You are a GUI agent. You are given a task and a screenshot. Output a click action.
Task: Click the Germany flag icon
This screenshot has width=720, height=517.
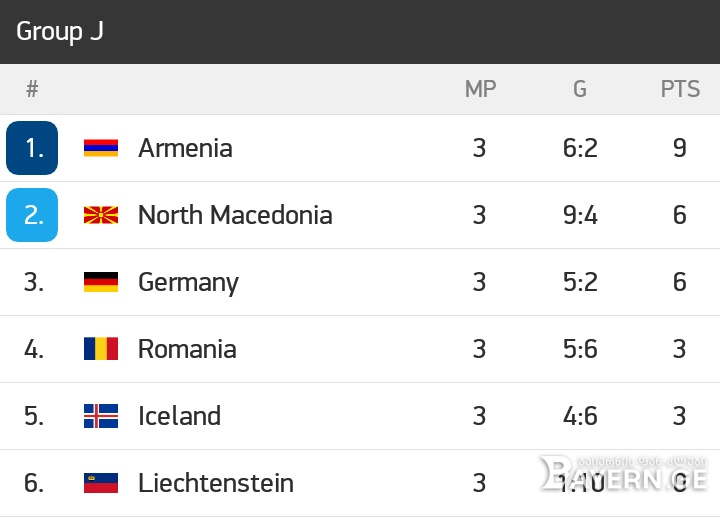[101, 282]
